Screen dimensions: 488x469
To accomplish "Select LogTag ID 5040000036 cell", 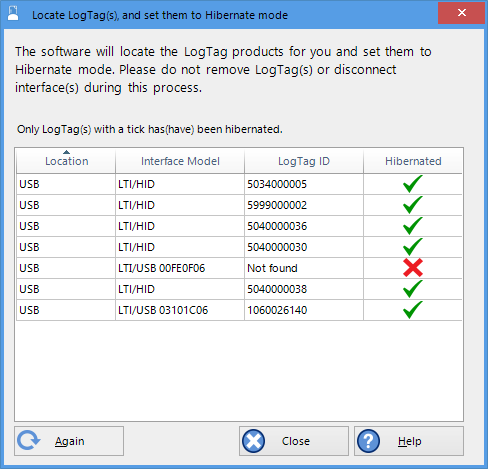I will [304, 226].
